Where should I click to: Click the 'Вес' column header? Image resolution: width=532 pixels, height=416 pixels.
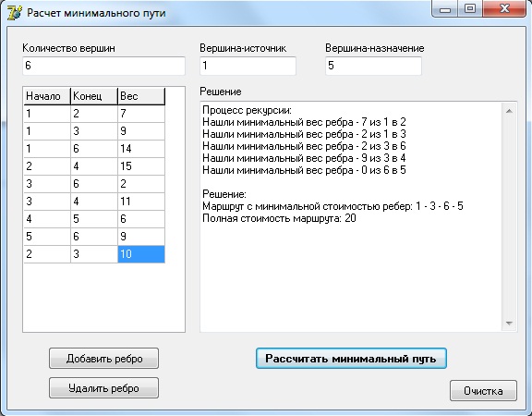[x=141, y=96]
